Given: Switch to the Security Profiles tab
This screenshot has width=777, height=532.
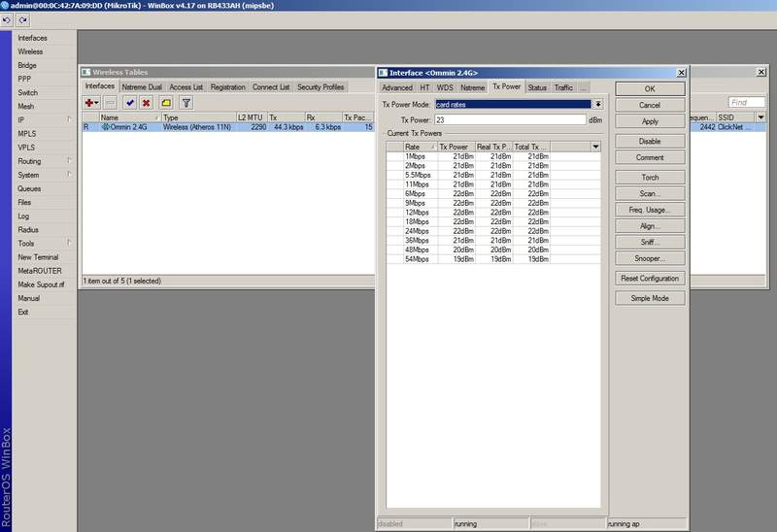Looking at the screenshot, I should tap(321, 86).
